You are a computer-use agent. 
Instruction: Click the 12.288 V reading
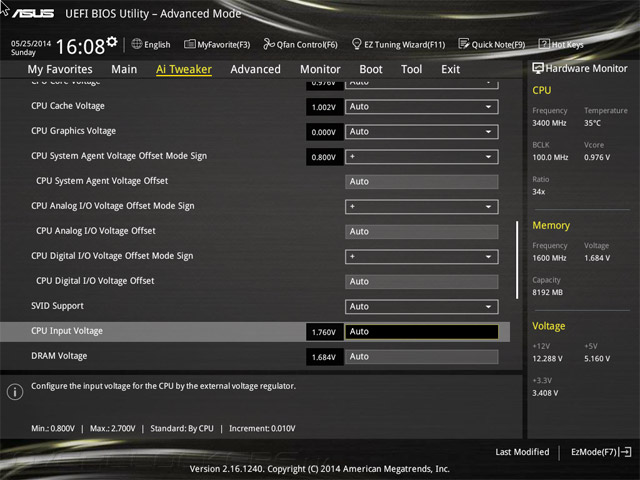pyautogui.click(x=547, y=358)
